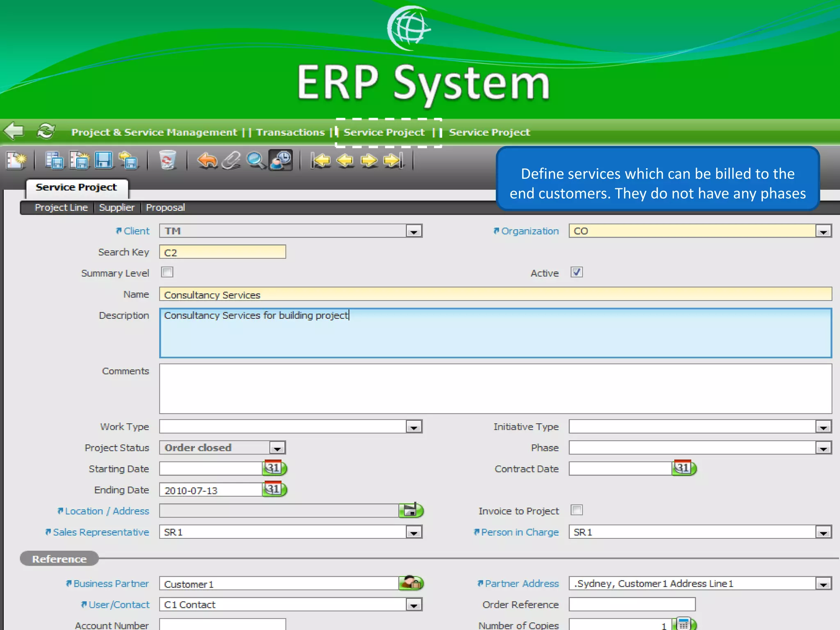The height and width of the screenshot is (630, 840).
Task: Click the Name field with Consultancy Services
Action: pos(495,294)
